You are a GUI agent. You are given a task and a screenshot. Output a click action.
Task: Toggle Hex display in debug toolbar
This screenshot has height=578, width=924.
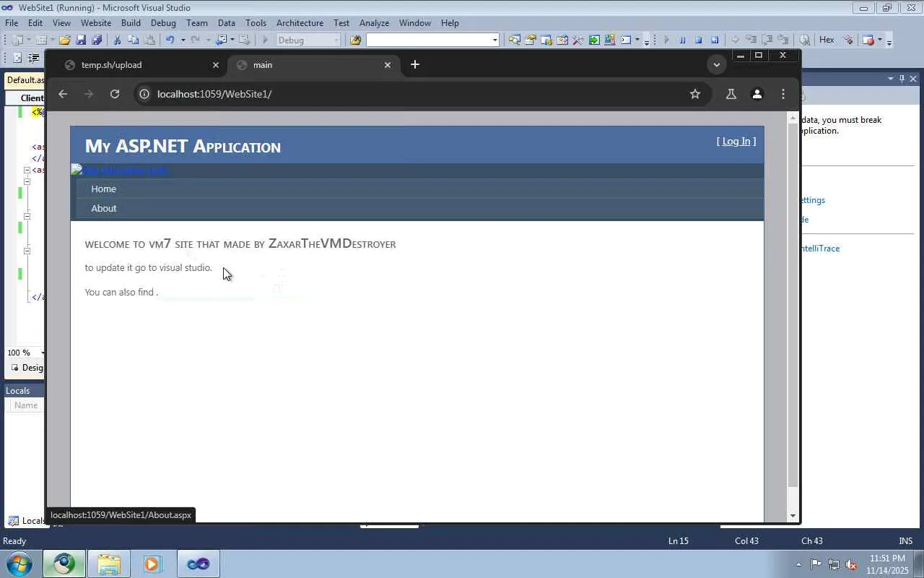click(827, 40)
